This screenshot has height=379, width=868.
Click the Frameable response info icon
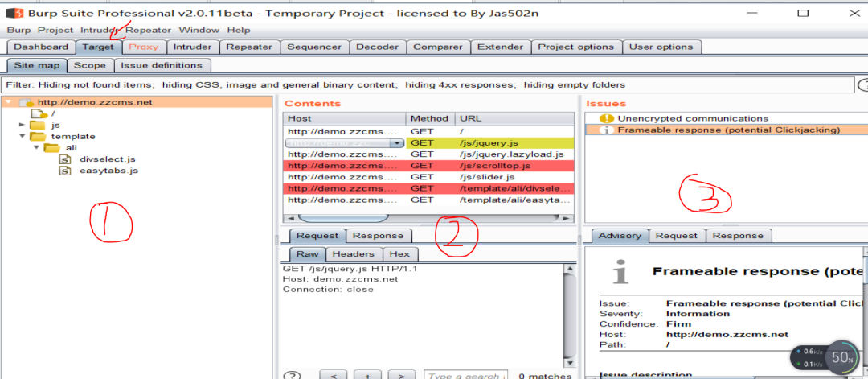(x=607, y=130)
